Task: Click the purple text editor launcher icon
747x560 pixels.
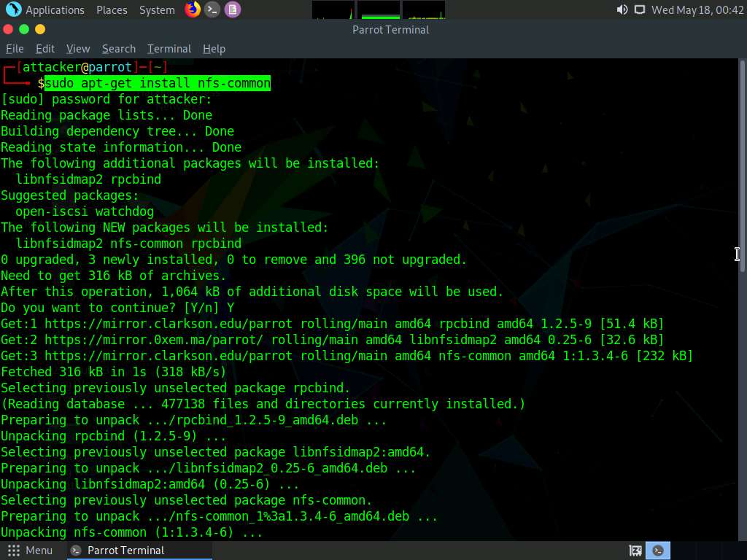Action: coord(232,9)
